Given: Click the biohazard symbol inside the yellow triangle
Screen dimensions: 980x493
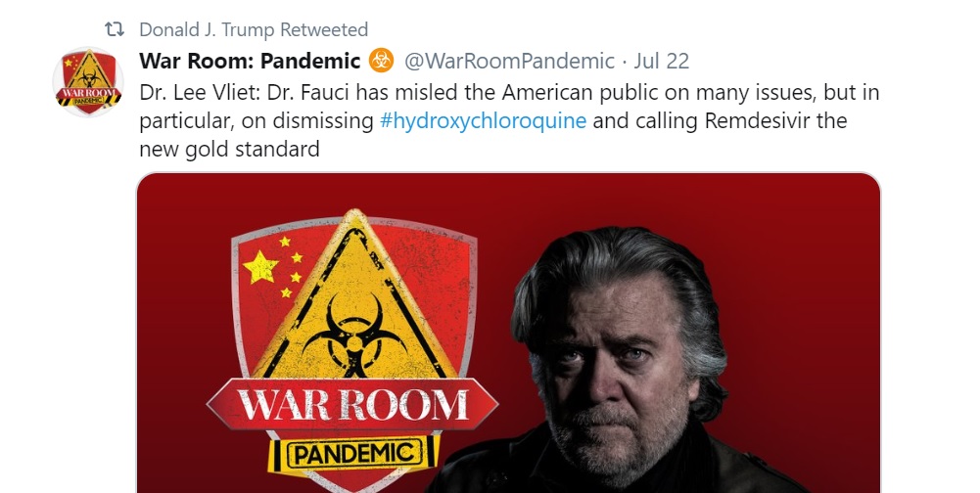Looking at the screenshot, I should 354,335.
